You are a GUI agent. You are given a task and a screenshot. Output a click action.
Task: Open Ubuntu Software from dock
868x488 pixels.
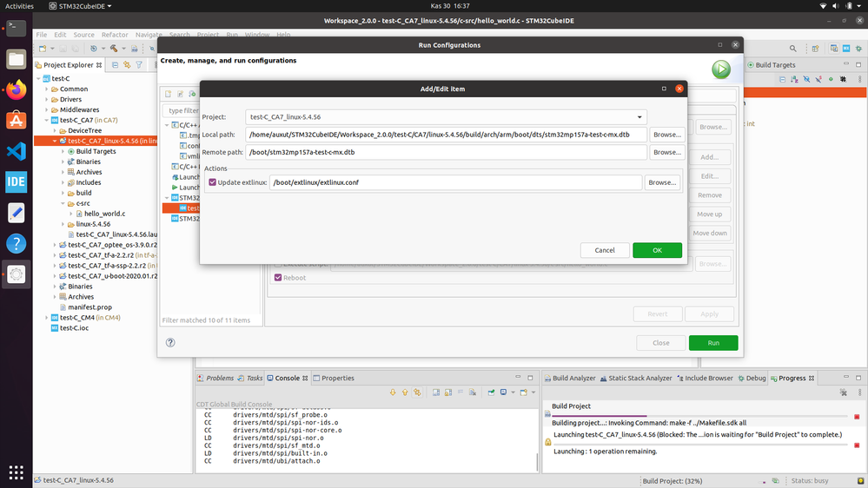pos(16,120)
